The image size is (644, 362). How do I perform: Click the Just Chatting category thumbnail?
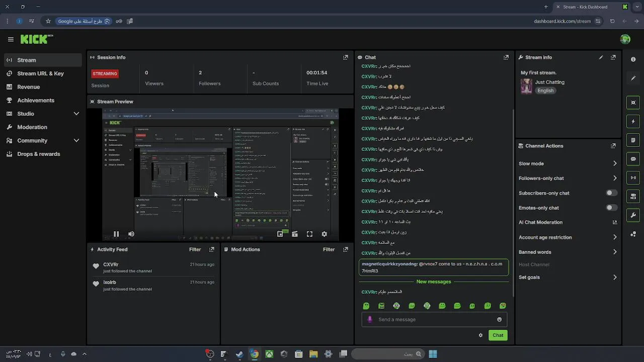pyautogui.click(x=526, y=86)
